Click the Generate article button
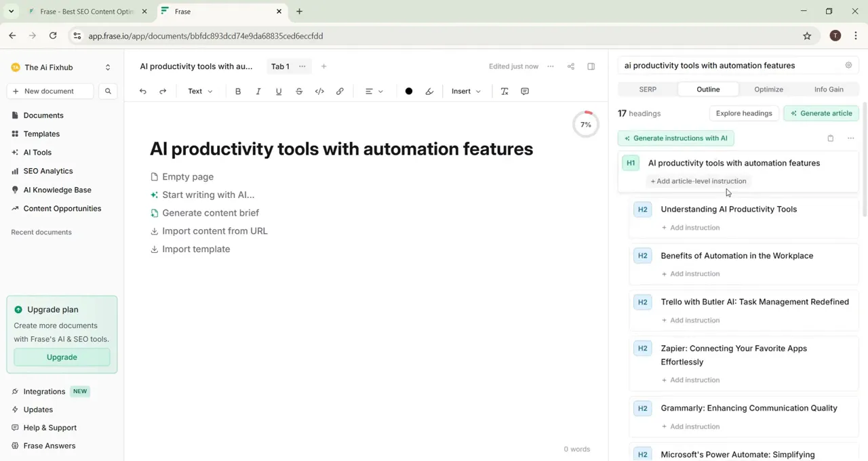 (x=821, y=113)
